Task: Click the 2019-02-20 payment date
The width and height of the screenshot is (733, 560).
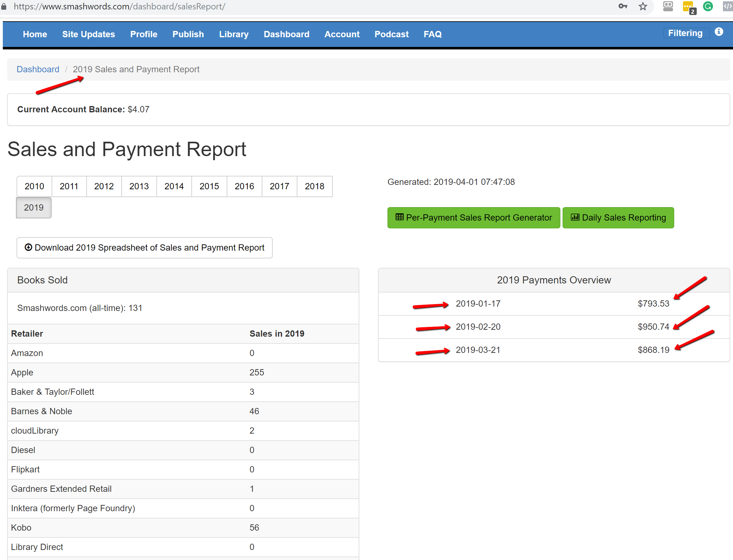Action: point(478,327)
